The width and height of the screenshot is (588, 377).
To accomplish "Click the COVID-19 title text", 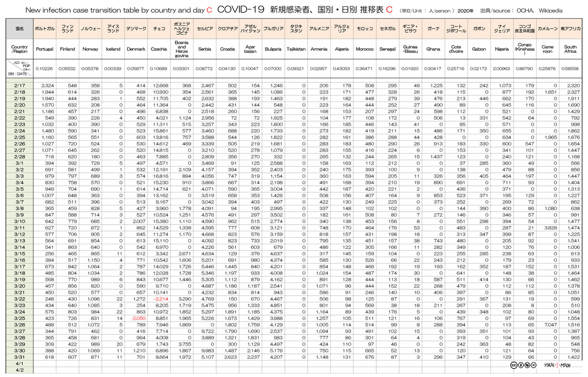I will [x=240, y=9].
